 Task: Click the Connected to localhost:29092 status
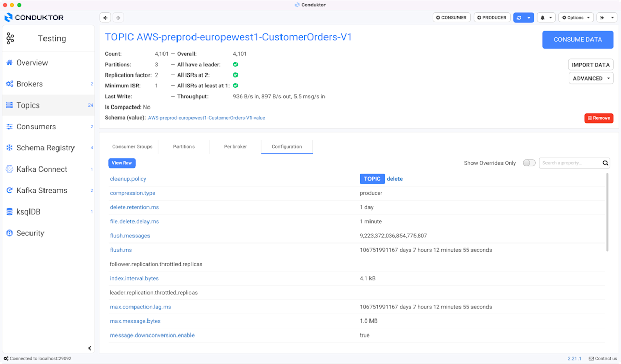coord(37,358)
